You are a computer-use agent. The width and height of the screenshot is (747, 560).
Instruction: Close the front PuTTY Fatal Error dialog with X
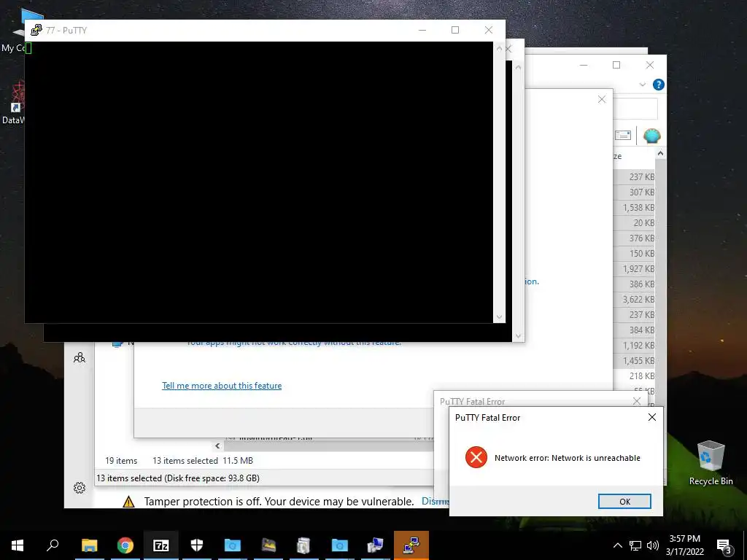[x=652, y=417]
